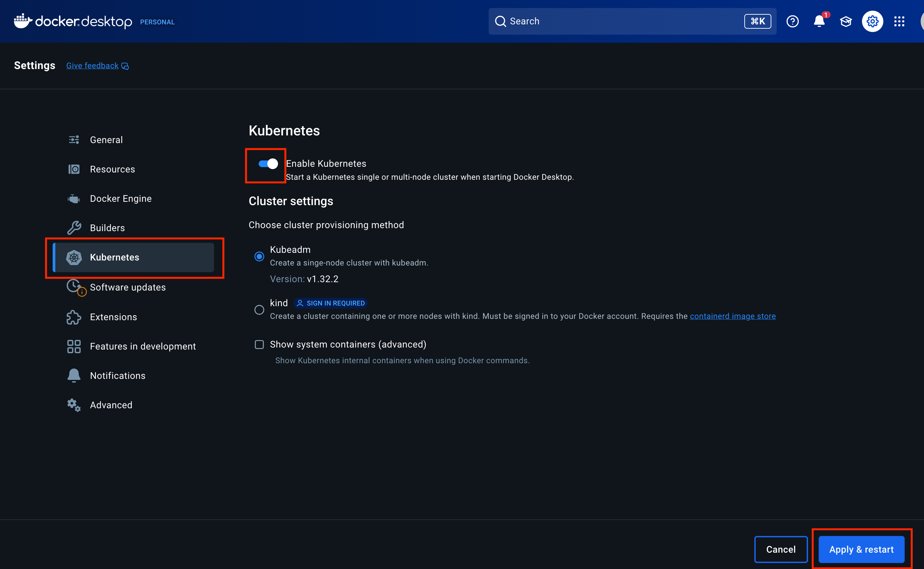The width and height of the screenshot is (924, 569).
Task: Click the Settings gear icon in header
Action: [872, 21]
